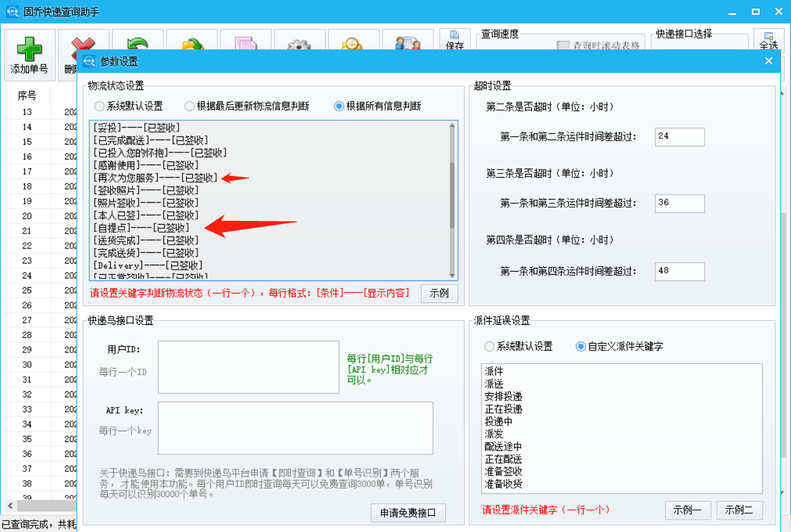The image size is (791, 532).
Task: Click the magnifier search icon in main toolbar
Action: [x=353, y=45]
